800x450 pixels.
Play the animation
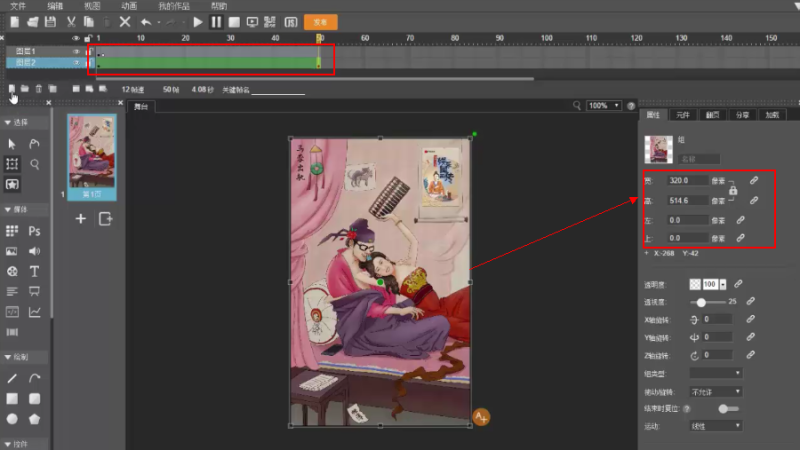pyautogui.click(x=198, y=22)
